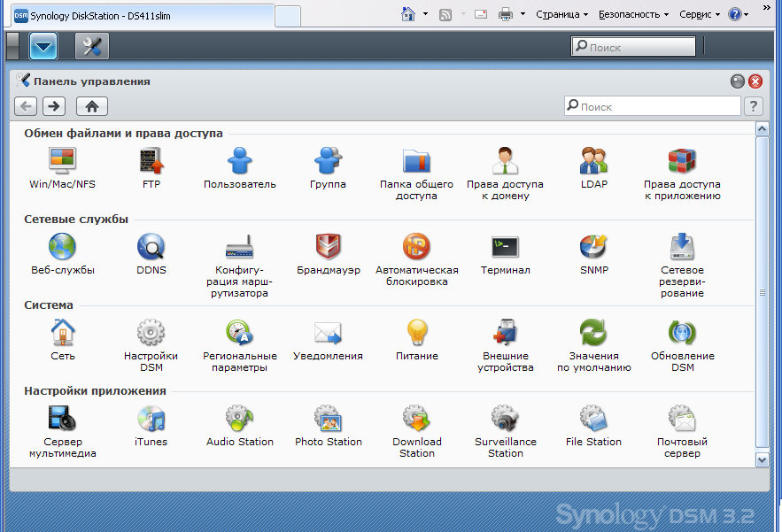Open the LDAP icon
This screenshot has height=532, width=782.
(x=593, y=160)
